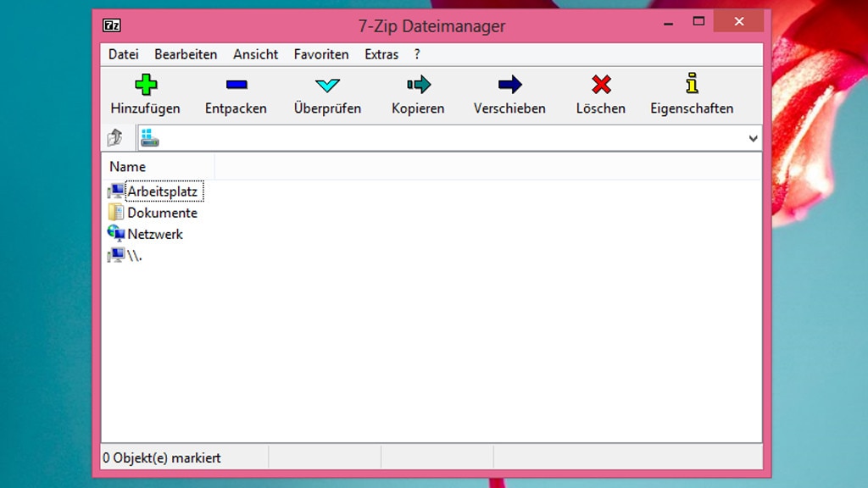The image size is (868, 488).
Task: Click the Kopieren arrow icon
Action: coord(419,85)
